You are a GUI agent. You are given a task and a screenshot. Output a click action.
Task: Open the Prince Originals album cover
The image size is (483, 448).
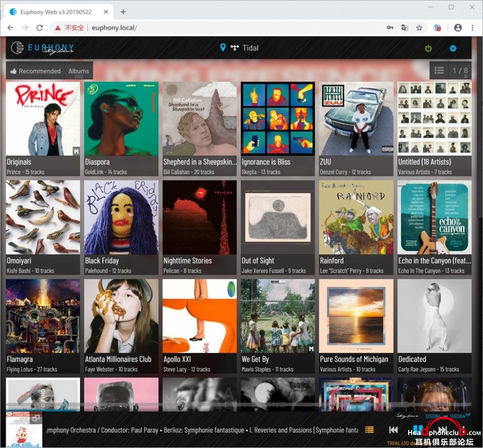coord(43,119)
